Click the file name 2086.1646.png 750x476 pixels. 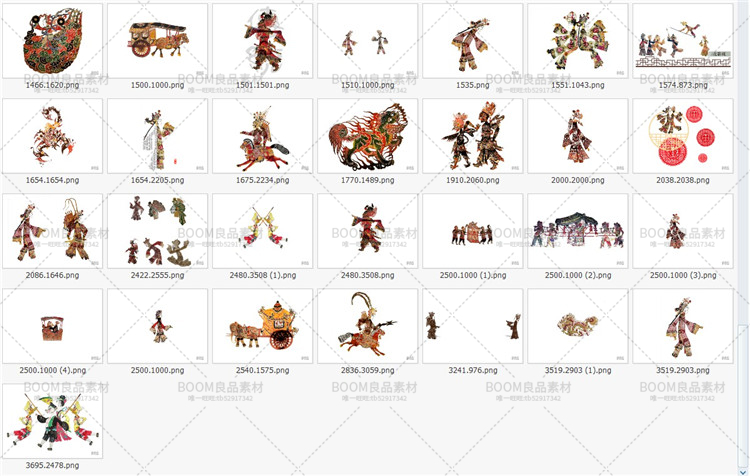(53, 275)
